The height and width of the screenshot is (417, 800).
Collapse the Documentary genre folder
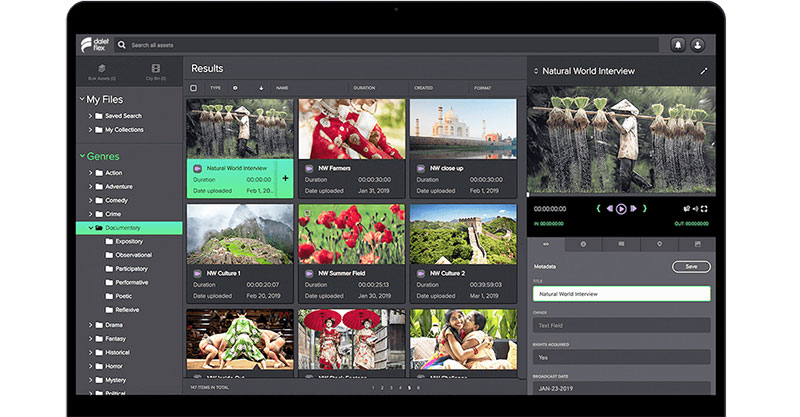[x=90, y=228]
